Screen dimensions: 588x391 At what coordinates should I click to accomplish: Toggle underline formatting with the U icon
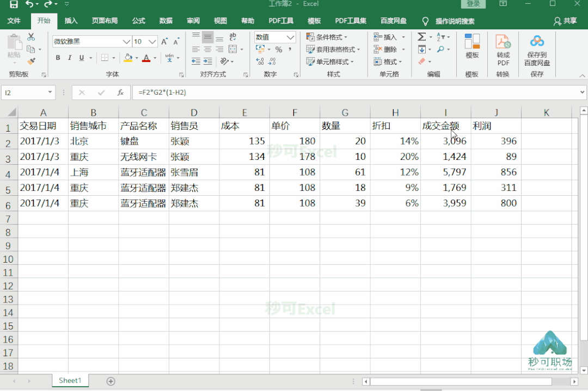pyautogui.click(x=81, y=58)
